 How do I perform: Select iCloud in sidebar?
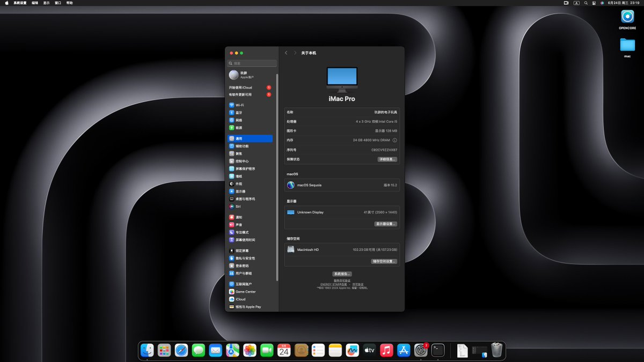point(250,299)
